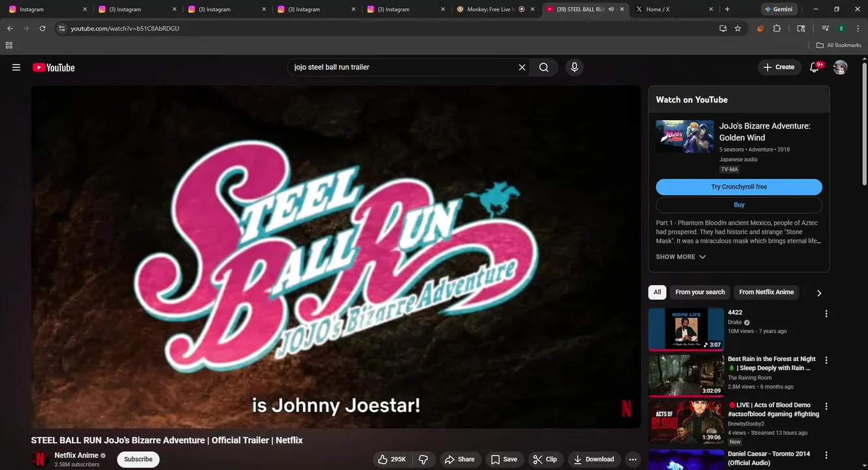
Task: Open Gemini in Chrome
Action: pos(779,9)
